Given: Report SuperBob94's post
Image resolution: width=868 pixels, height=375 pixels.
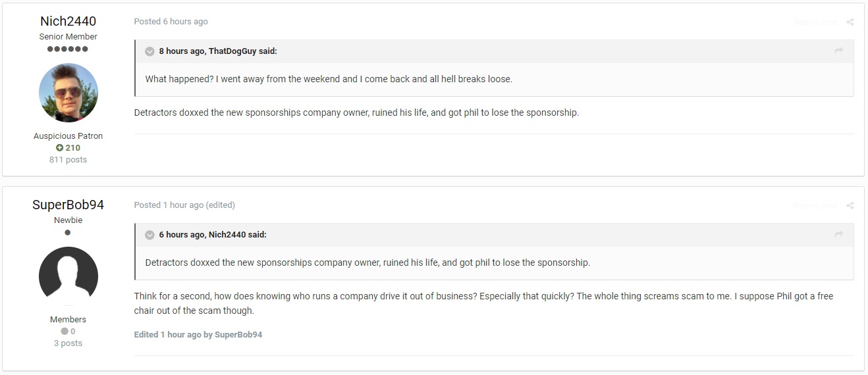Looking at the screenshot, I should point(815,206).
